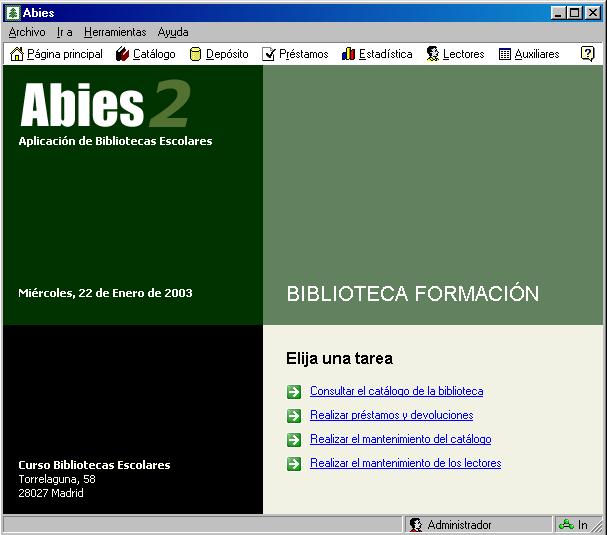Click the Página principal house icon
Screen dimensions: 607x535
(16, 54)
